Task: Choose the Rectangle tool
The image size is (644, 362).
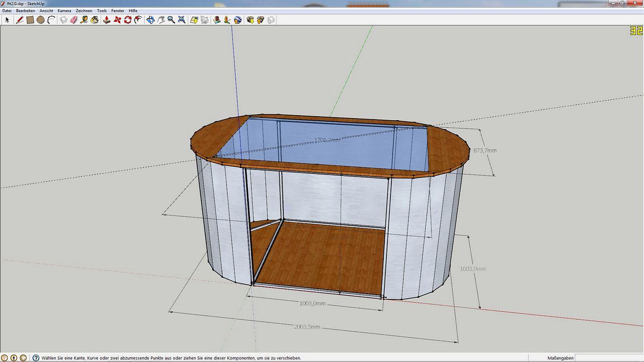Action: (30, 20)
